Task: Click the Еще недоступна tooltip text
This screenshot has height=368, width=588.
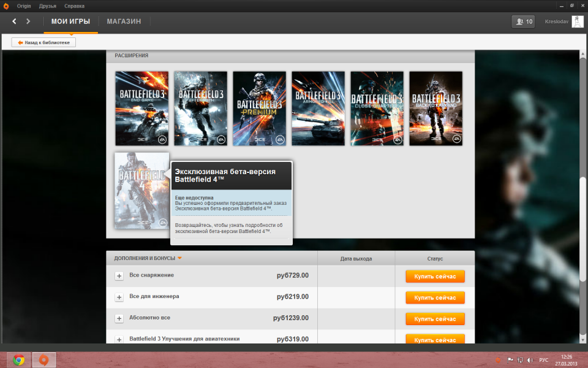Action: pyautogui.click(x=194, y=197)
